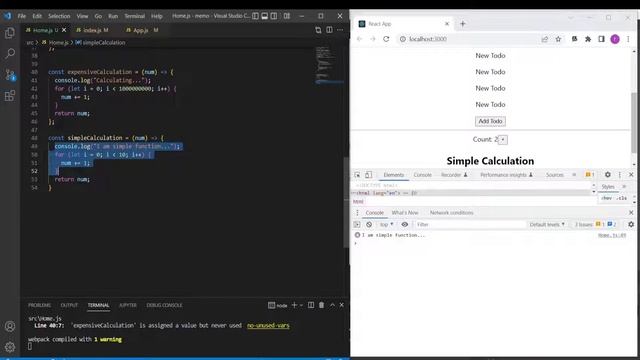Open the What's New drawer tab
The height and width of the screenshot is (360, 640).
(x=405, y=213)
